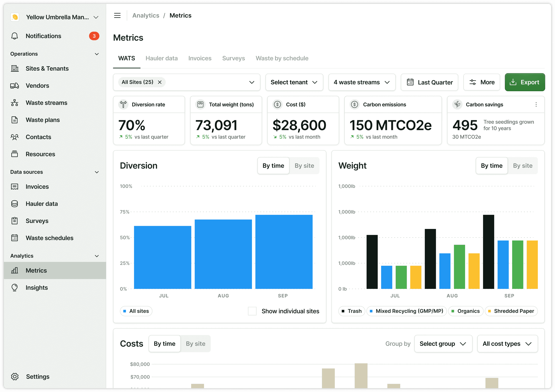
Task: Open the More filters button
Action: [x=482, y=82]
